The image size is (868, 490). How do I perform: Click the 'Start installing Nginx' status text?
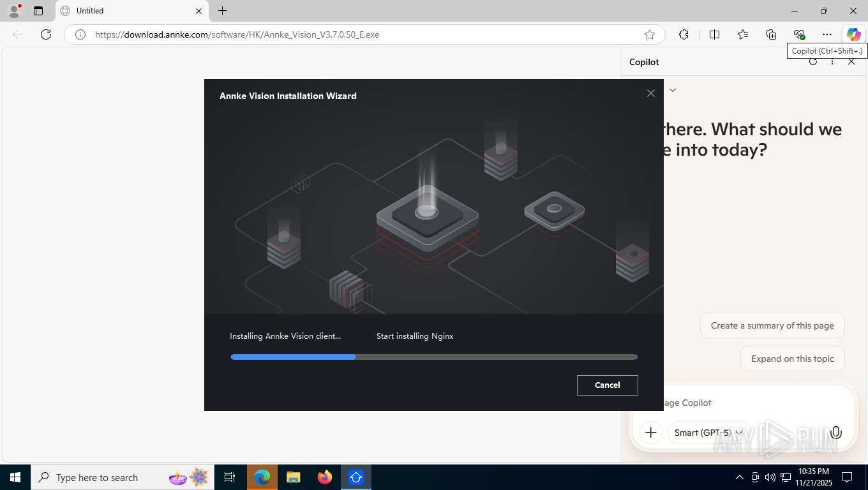pos(415,336)
